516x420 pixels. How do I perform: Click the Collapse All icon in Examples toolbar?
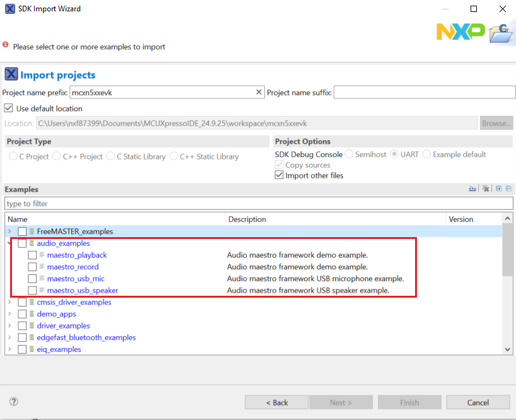coord(510,188)
